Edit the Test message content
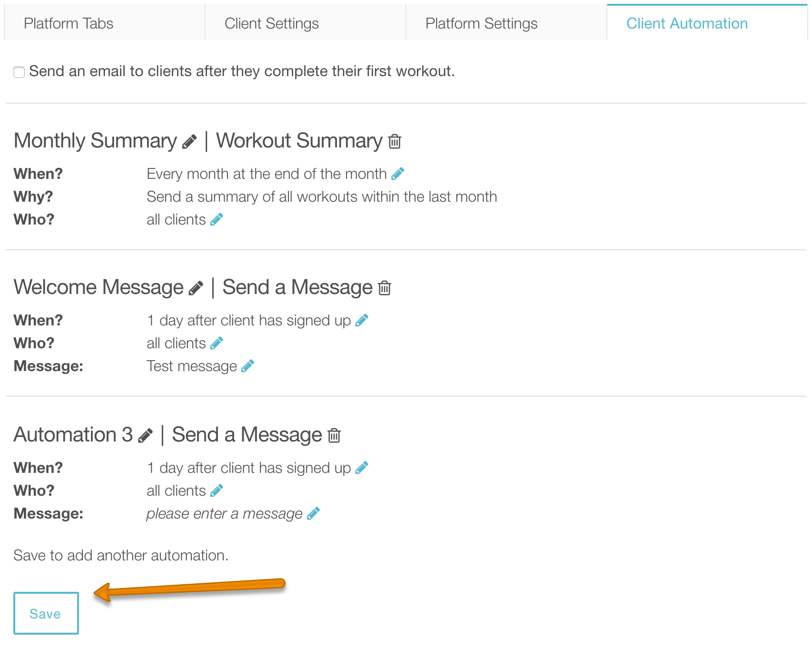This screenshot has width=812, height=647. (247, 366)
